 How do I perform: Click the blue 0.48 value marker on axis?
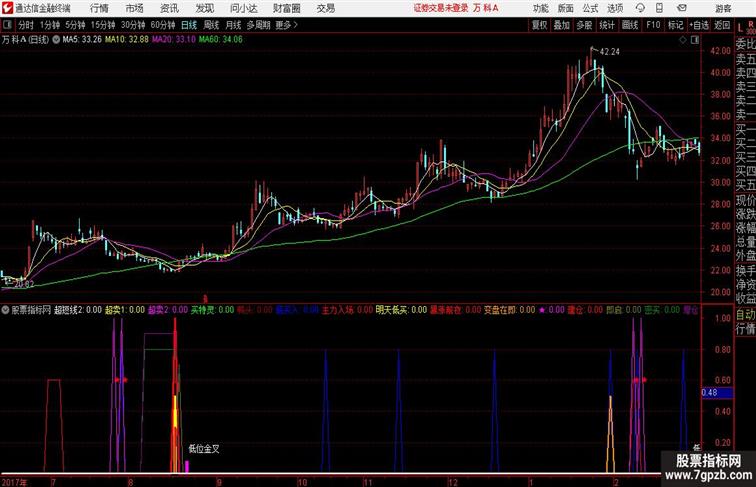click(717, 392)
